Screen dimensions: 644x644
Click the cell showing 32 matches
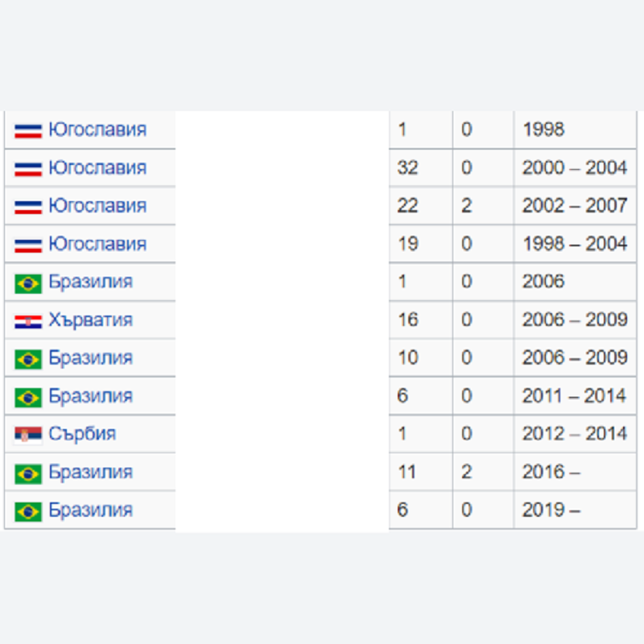[x=420, y=167]
